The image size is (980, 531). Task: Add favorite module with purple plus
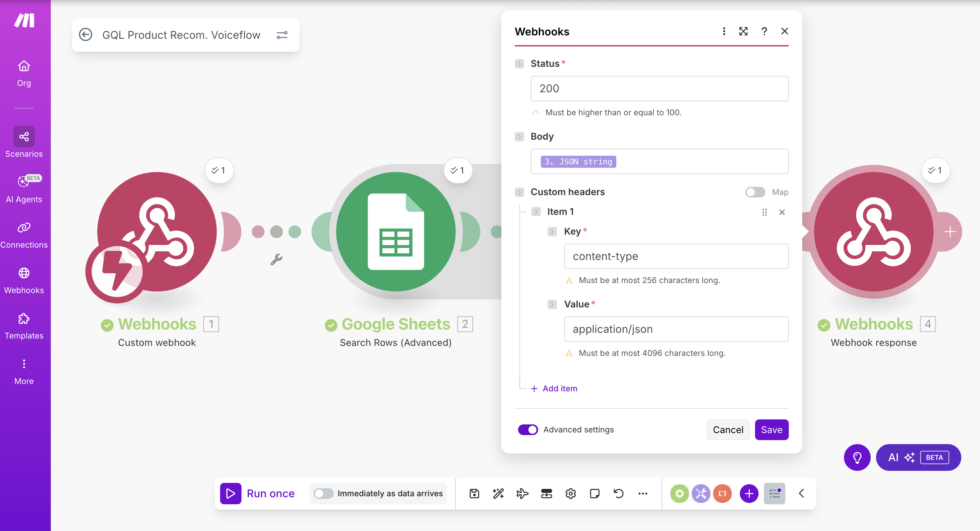point(749,493)
